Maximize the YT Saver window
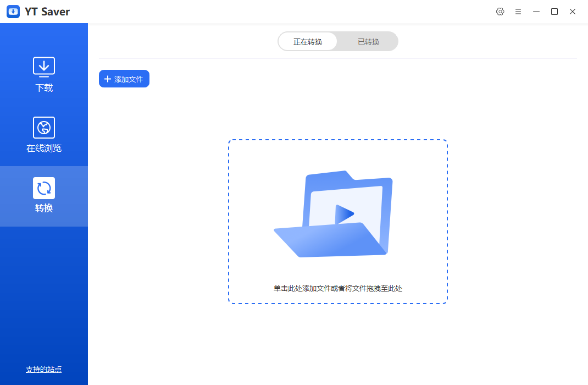Viewport: 588px width, 385px height. pyautogui.click(x=554, y=12)
